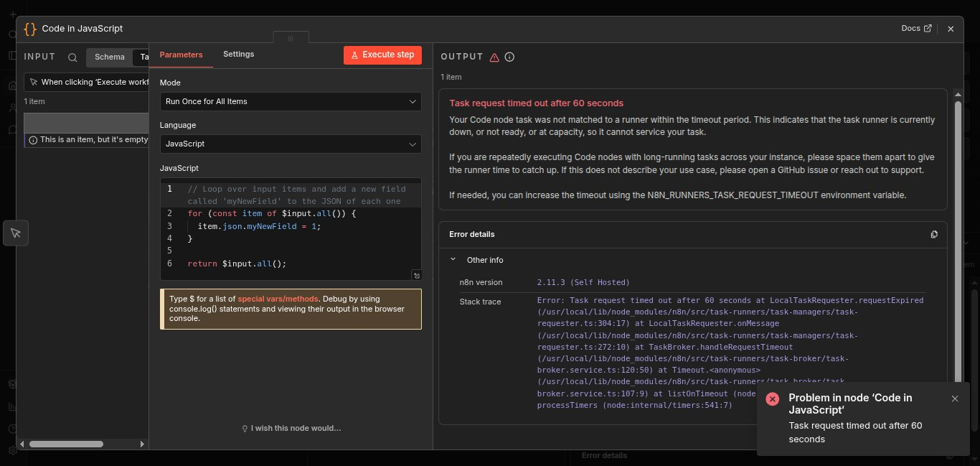Open the input node selector dropdown
980x466 pixels.
tap(86, 82)
